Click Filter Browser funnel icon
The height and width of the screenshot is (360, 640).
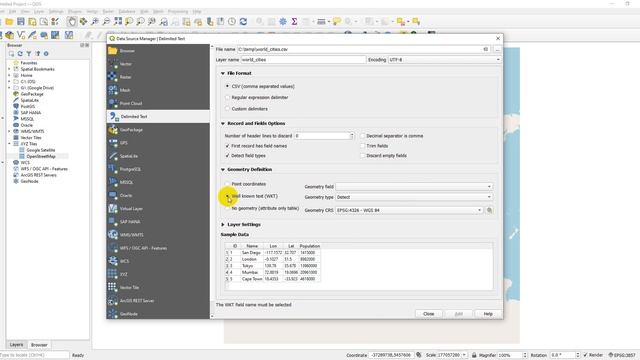click(29, 53)
